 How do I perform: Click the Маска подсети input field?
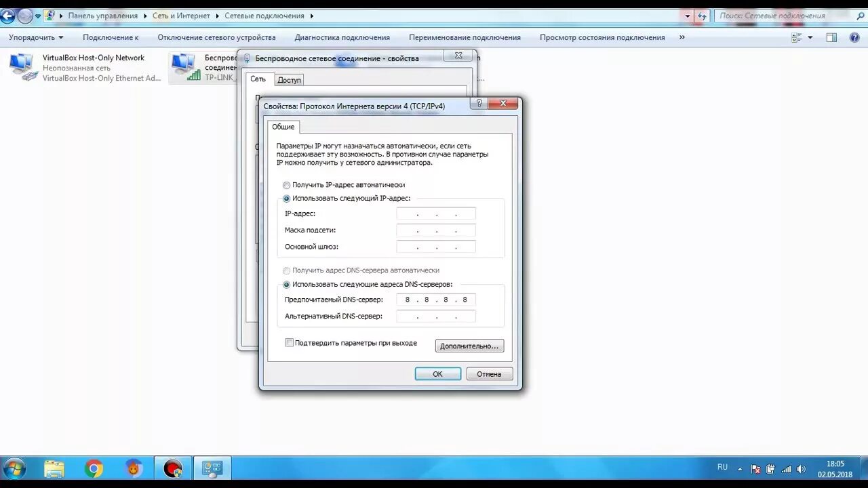click(436, 230)
